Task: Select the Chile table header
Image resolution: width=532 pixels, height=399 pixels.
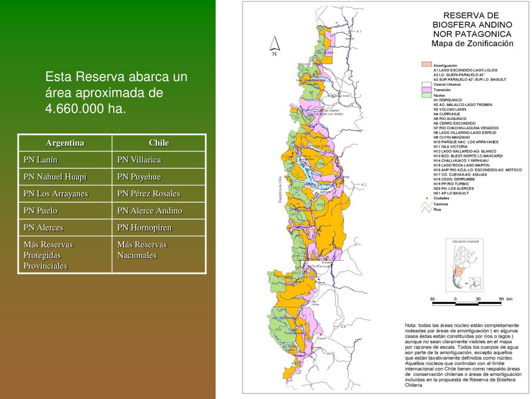Action: coord(159,143)
